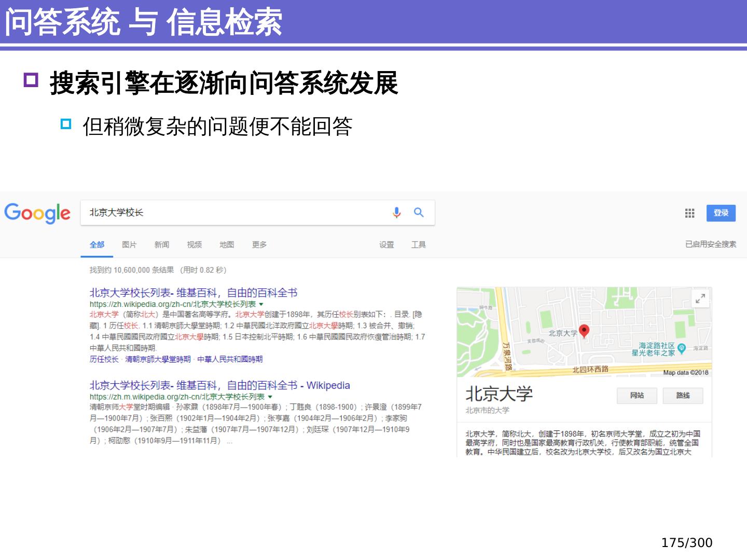
Task: Switch to the 图片 search tab
Action: coord(129,245)
